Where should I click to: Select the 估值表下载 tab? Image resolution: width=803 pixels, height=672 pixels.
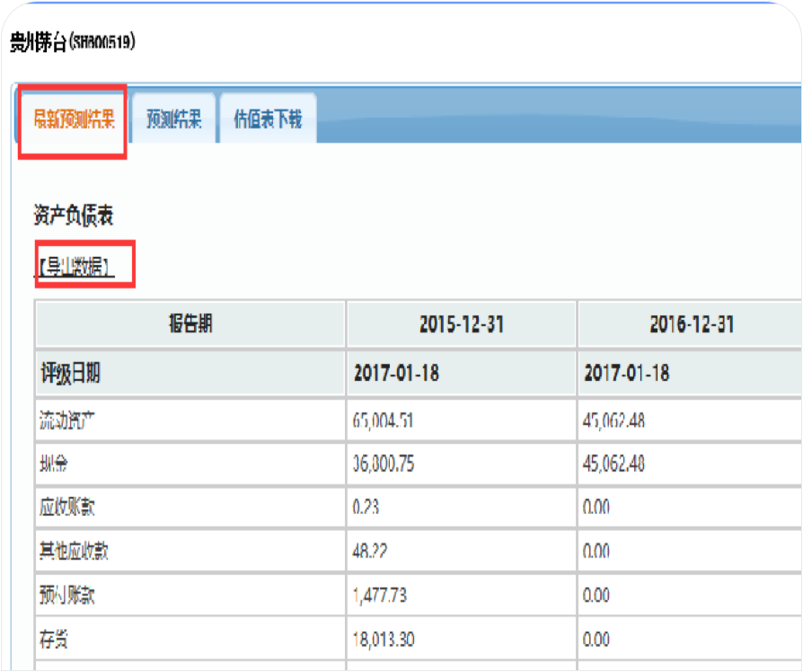tap(268, 120)
